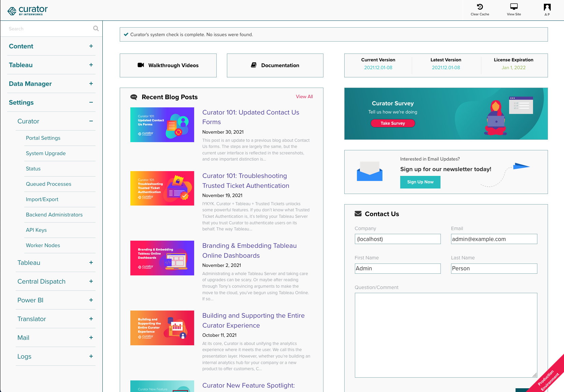Expand the Translator submenu
The height and width of the screenshot is (392, 564).
coord(91,319)
